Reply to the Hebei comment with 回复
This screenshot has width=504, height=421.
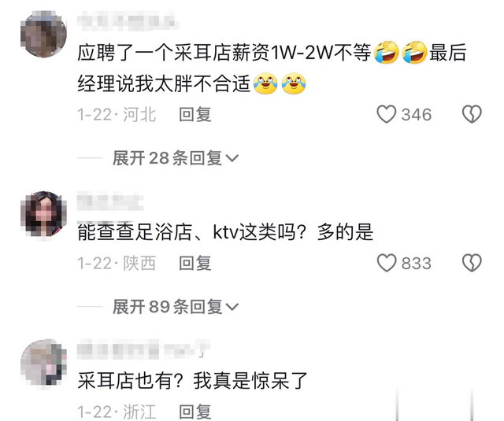coord(195,115)
